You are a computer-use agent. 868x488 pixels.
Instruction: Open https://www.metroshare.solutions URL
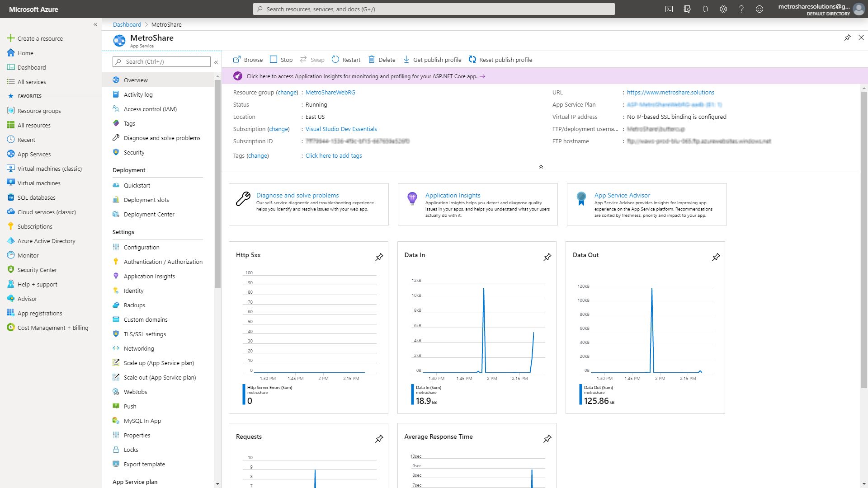click(x=670, y=92)
